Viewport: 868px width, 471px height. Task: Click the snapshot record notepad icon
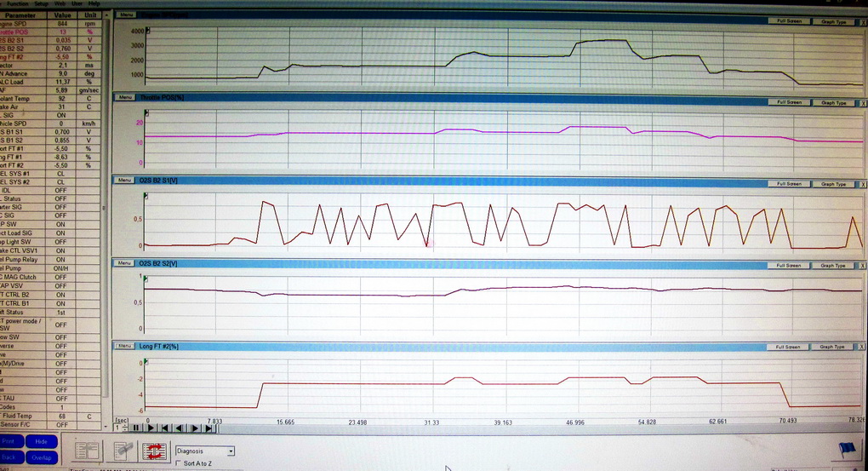click(x=123, y=451)
